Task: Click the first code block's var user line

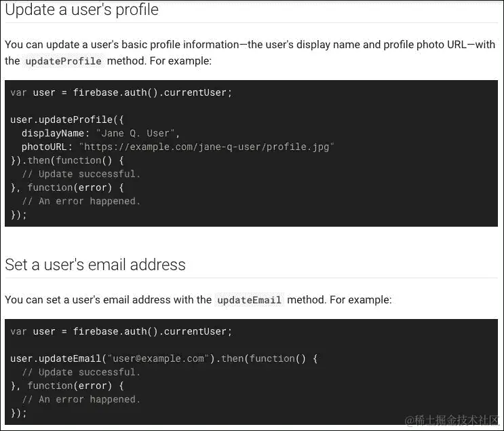Action: (121, 92)
